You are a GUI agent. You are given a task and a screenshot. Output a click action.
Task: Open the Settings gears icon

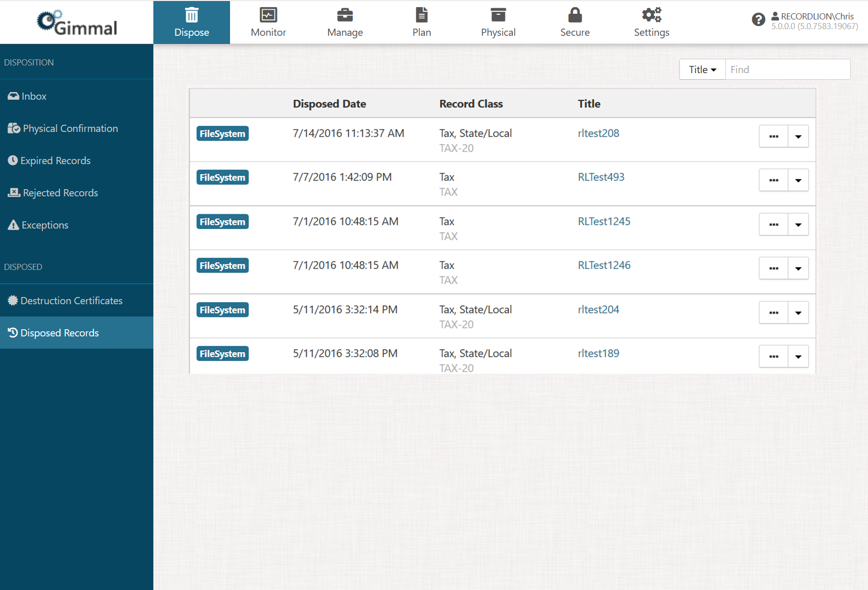[651, 15]
